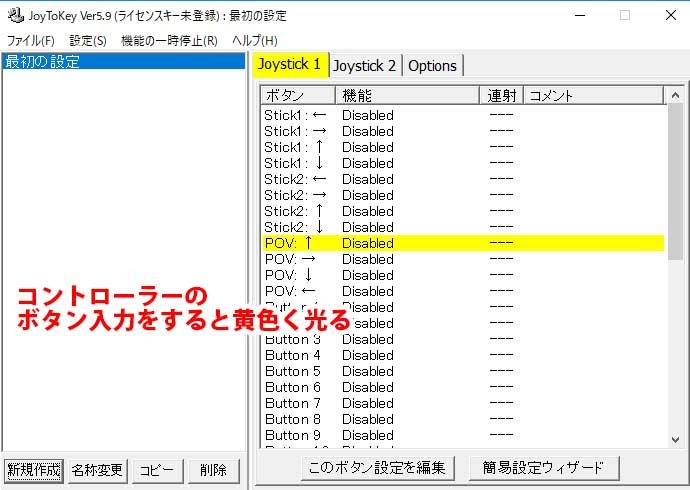Minimize the JoyToKey window
The image size is (690, 490).
[580, 15]
